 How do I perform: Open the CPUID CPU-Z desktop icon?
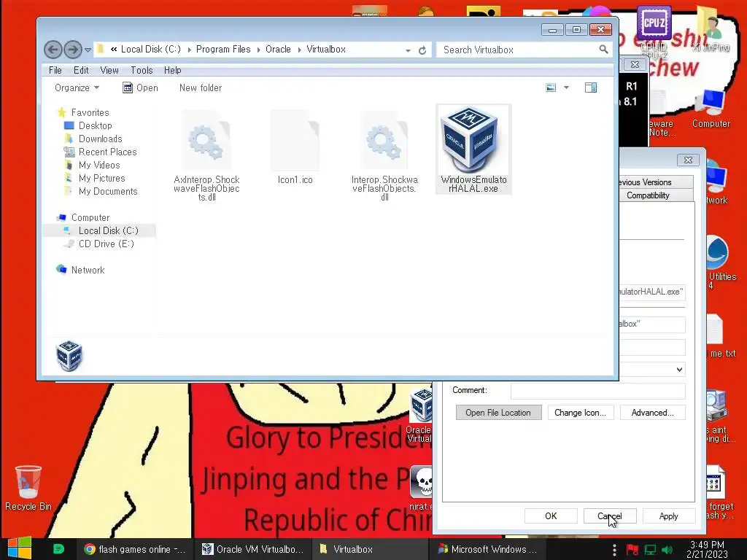coord(654,31)
